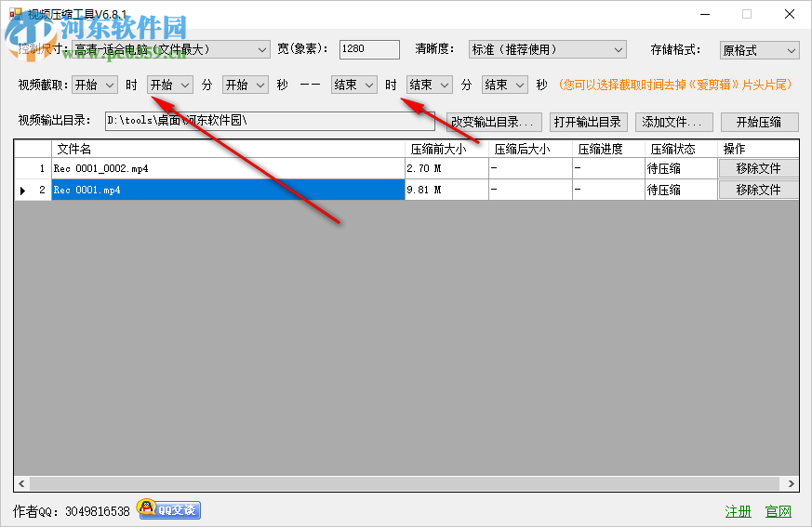Click row header number 1
This screenshot has height=527, width=812.
pos(33,168)
